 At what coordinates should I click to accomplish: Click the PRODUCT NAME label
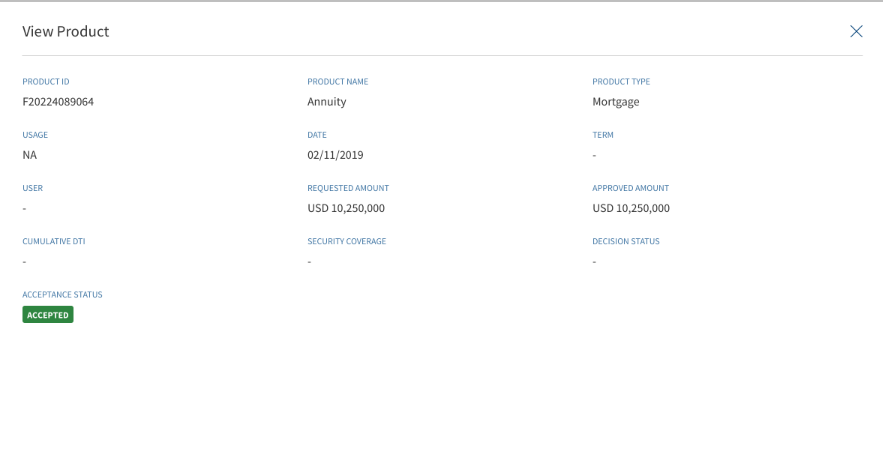pos(337,82)
